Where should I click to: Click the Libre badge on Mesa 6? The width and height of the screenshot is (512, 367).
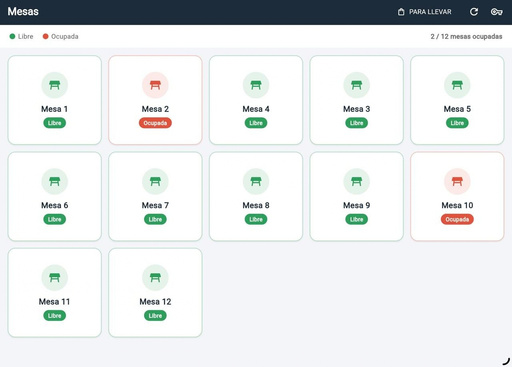(x=55, y=219)
